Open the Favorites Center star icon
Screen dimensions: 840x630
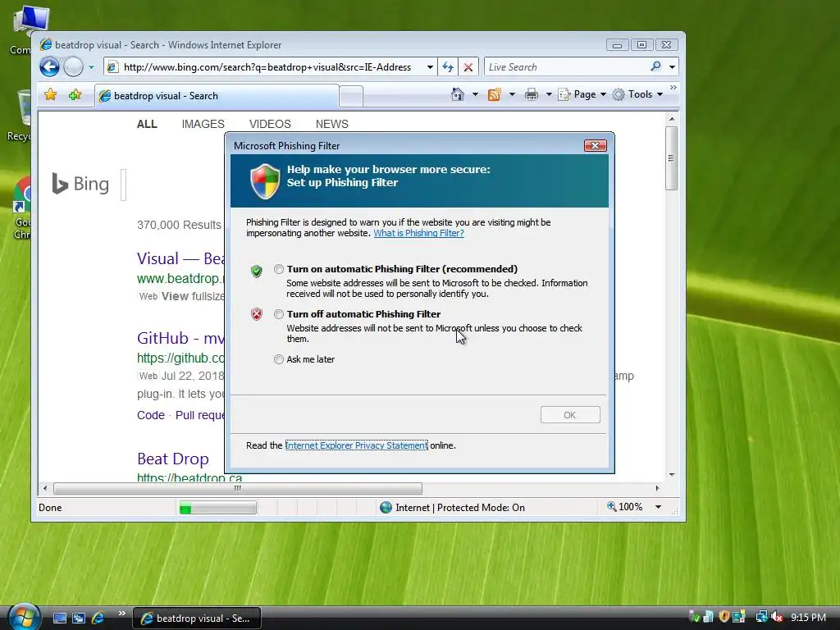(x=50, y=95)
